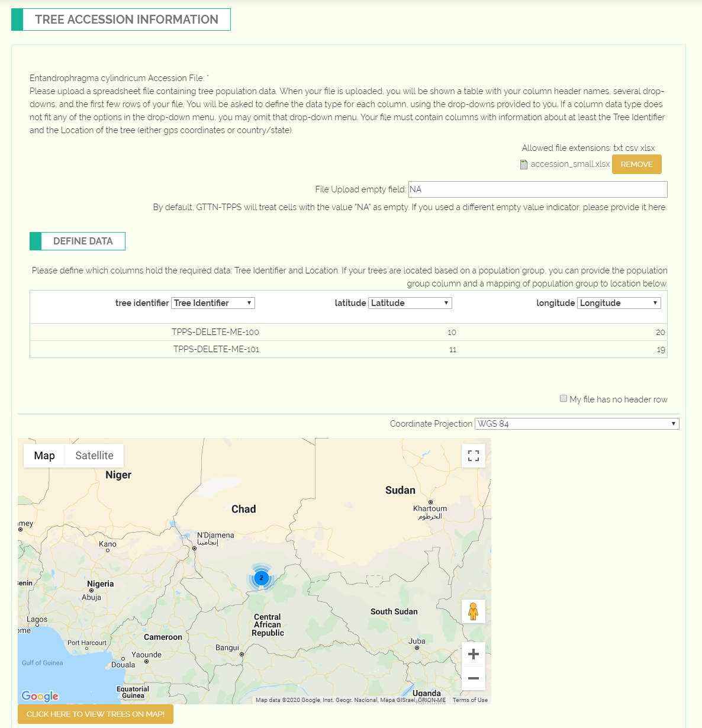Click the accession_small.xlsx file icon
This screenshot has height=728, width=702.
524,165
